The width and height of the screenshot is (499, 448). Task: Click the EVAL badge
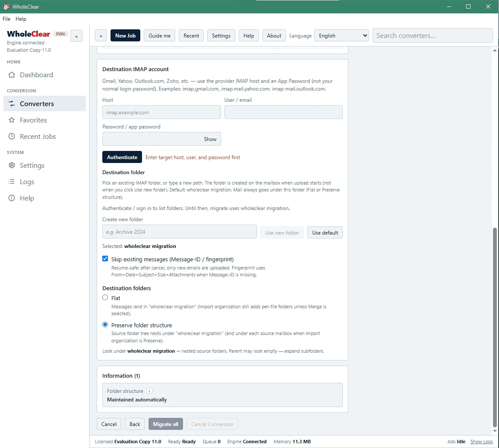tap(60, 34)
